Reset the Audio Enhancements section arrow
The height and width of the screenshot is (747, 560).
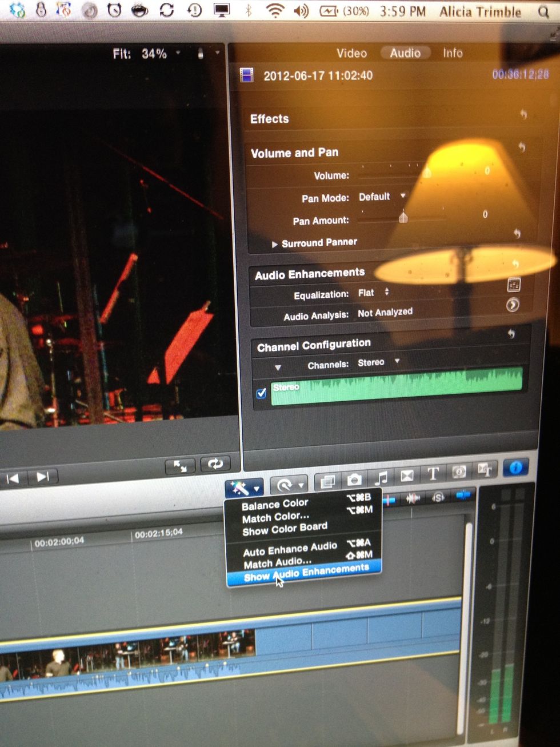click(x=515, y=263)
